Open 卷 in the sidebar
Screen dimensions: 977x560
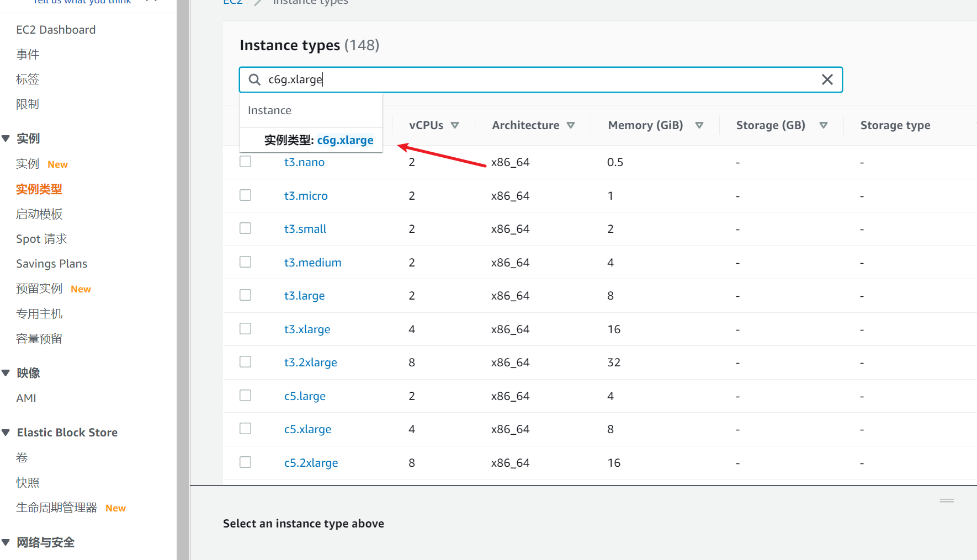(22, 457)
